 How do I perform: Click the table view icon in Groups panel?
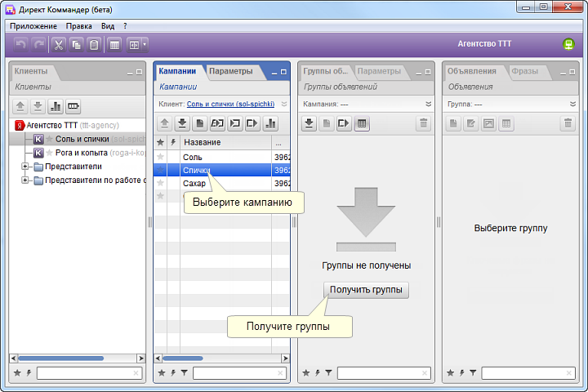tap(362, 123)
